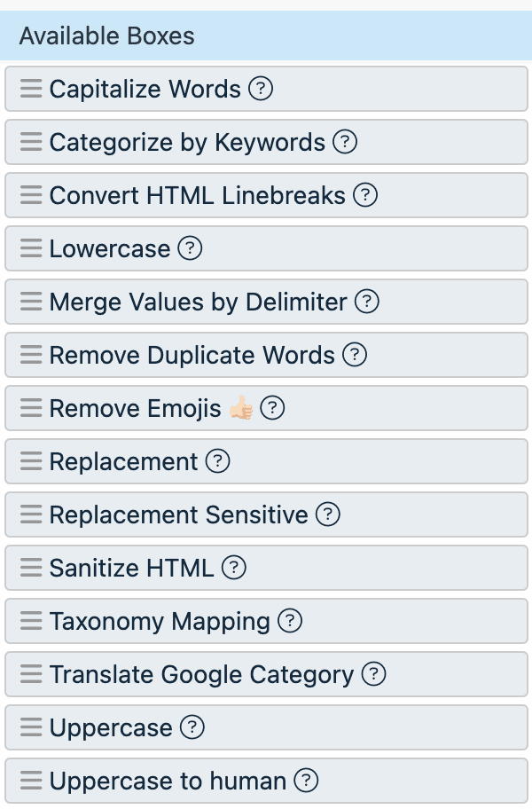532x809 pixels.
Task: Click the question mark next to Replacement Sensitive
Action: 328,514
